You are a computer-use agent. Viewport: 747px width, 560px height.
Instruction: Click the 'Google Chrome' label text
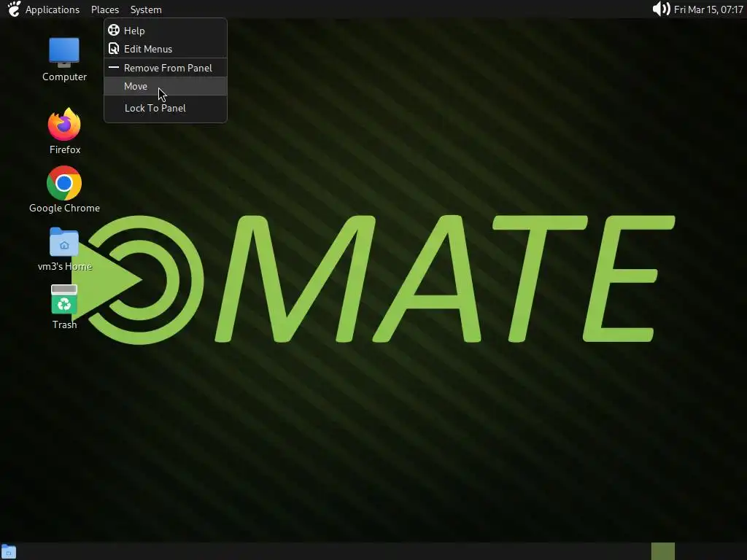click(x=64, y=208)
